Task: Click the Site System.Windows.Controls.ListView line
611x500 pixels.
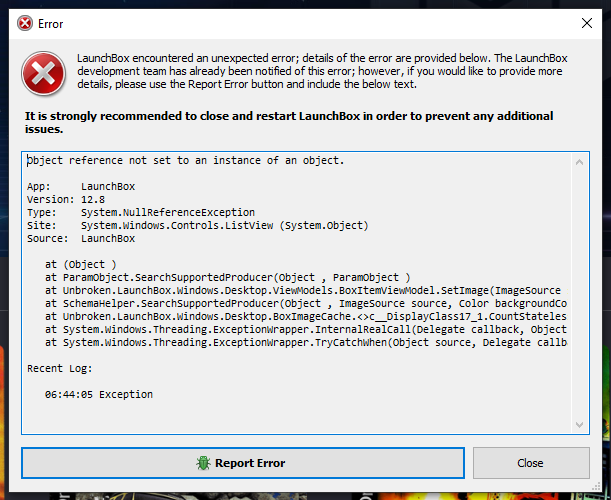Action: [x=197, y=225]
